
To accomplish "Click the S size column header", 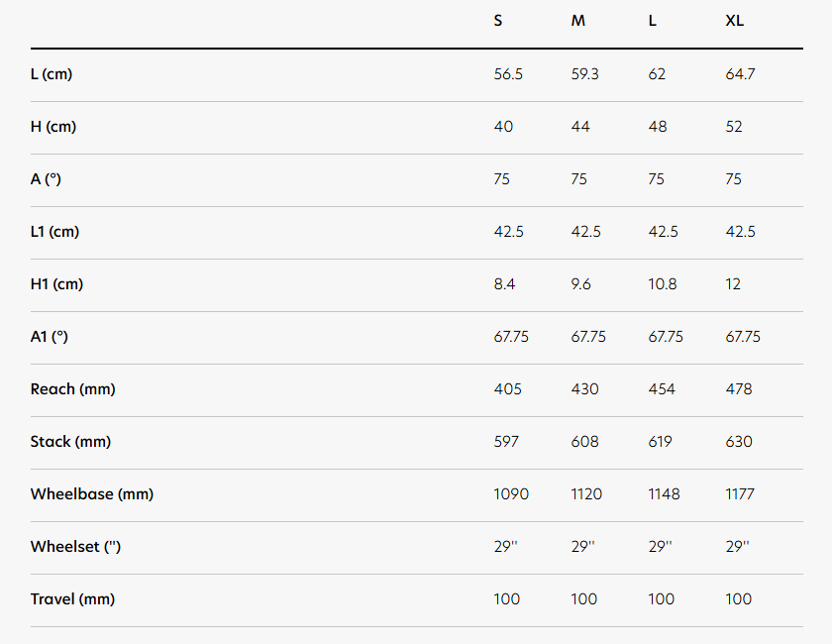I will click(x=497, y=21).
